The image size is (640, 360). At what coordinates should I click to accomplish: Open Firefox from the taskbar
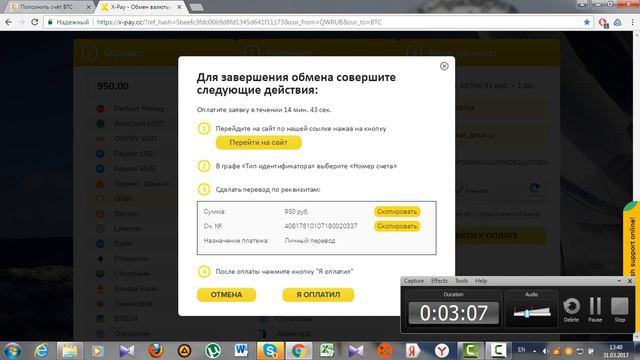156,351
